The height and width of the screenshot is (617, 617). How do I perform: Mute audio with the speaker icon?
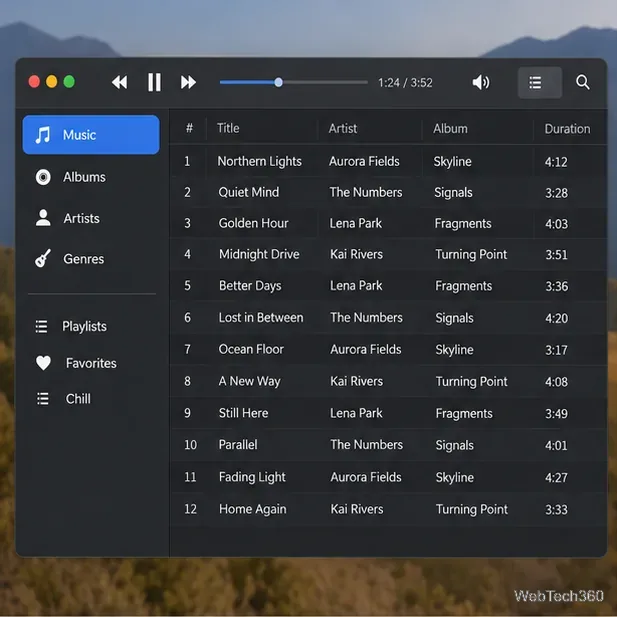481,82
